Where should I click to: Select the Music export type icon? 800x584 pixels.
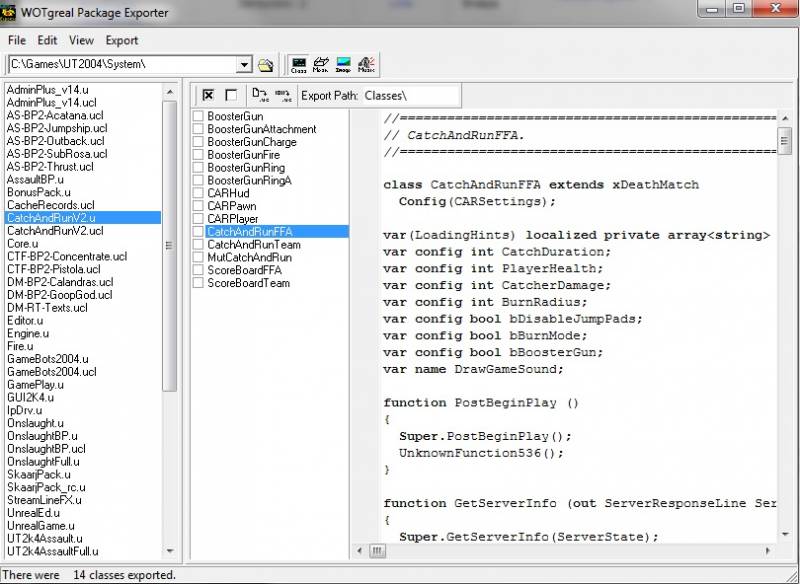click(367, 65)
